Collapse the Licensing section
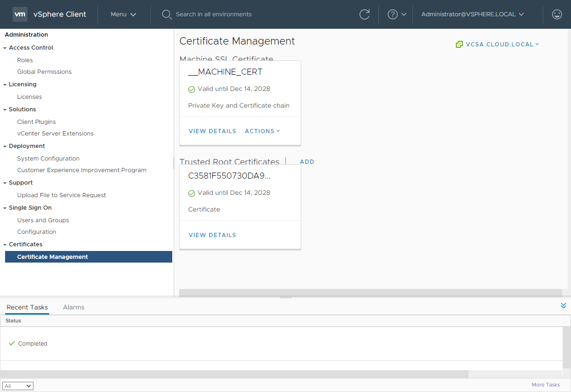The height and width of the screenshot is (392, 571). (x=5, y=84)
